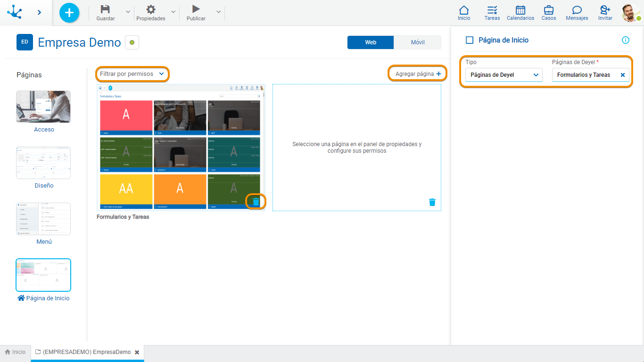Click the Diseño label

pyautogui.click(x=44, y=186)
